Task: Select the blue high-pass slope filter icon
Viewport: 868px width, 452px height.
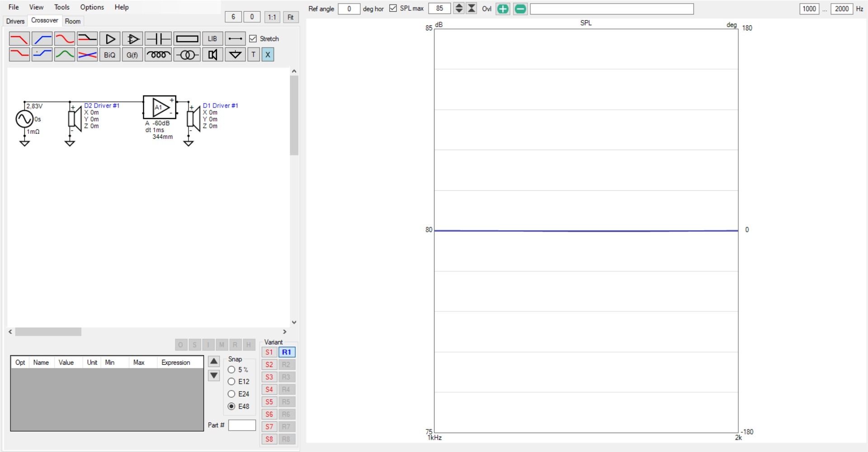Action: 42,39
